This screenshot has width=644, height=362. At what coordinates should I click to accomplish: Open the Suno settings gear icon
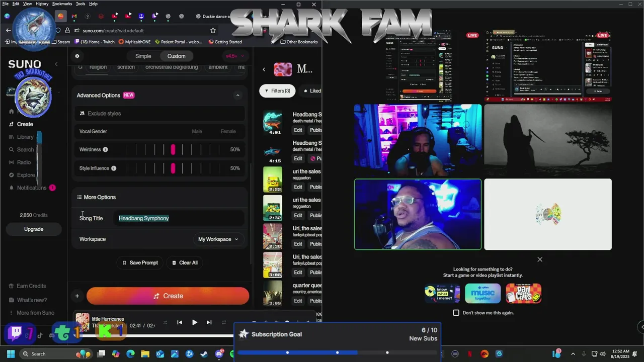click(77, 56)
